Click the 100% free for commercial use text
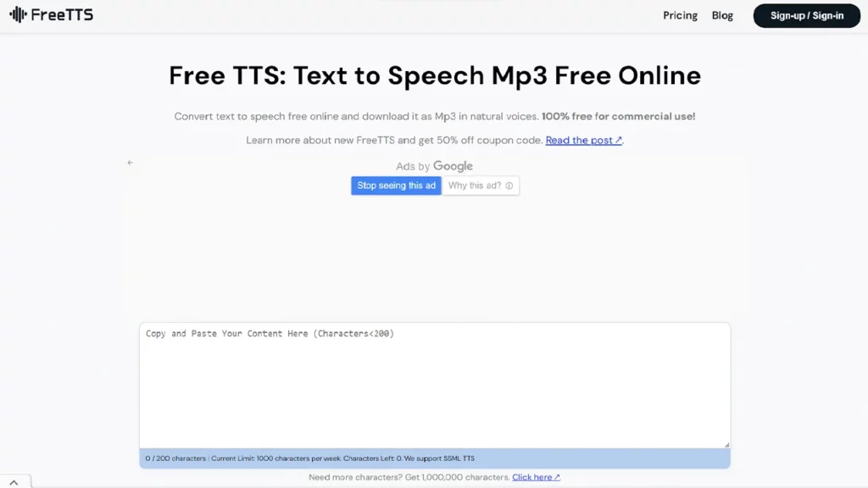The width and height of the screenshot is (868, 488). coord(618,116)
